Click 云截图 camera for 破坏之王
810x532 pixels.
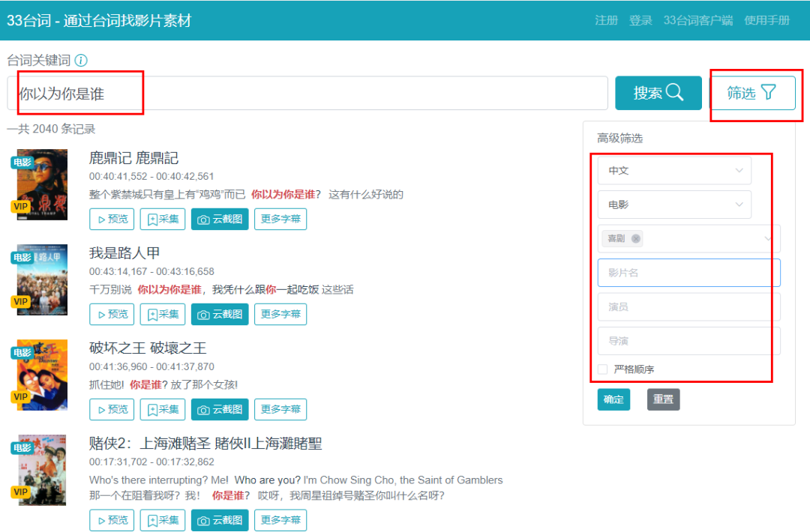pos(220,410)
